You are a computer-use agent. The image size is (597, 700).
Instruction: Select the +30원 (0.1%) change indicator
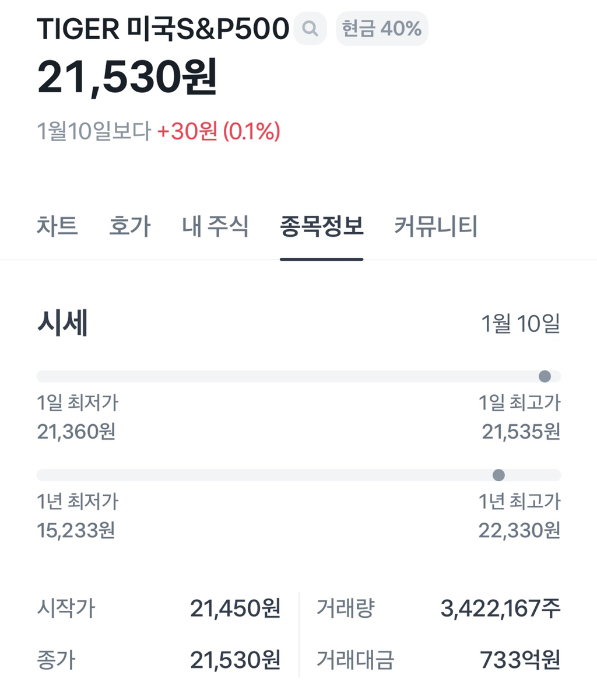point(220,132)
